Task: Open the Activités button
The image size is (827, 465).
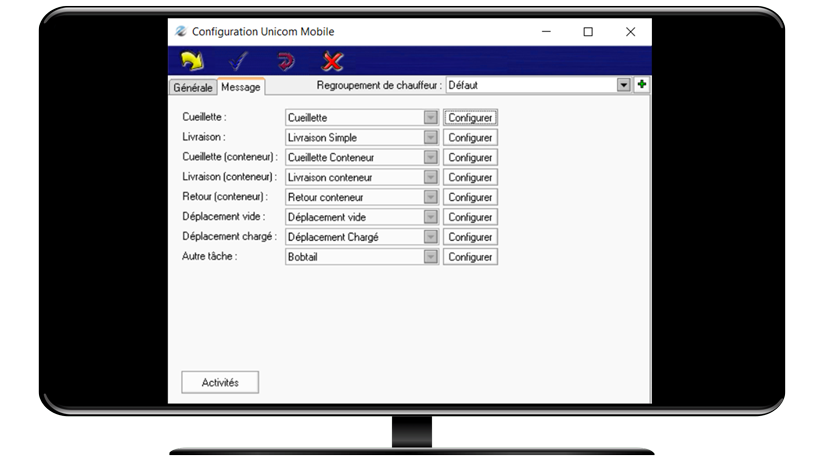Action: [x=220, y=382]
